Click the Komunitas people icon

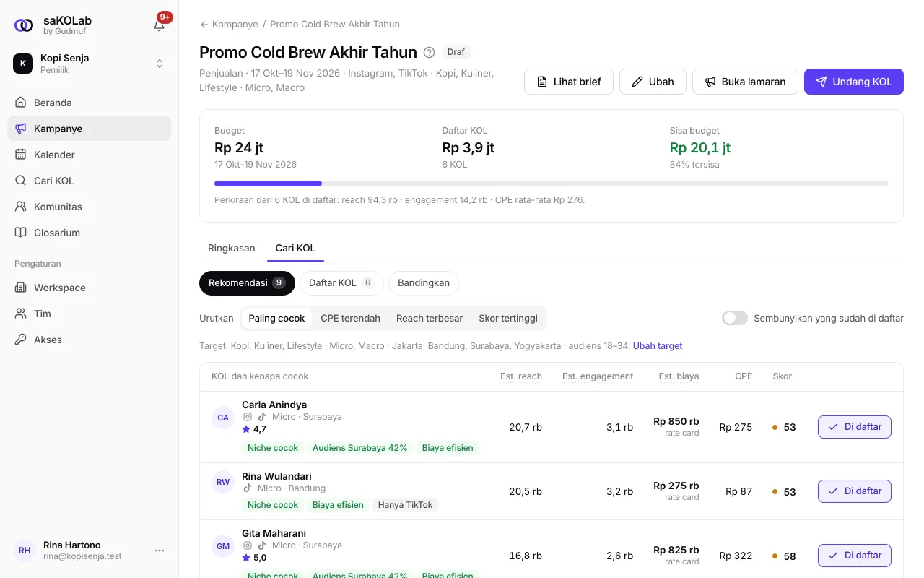pos(20,207)
